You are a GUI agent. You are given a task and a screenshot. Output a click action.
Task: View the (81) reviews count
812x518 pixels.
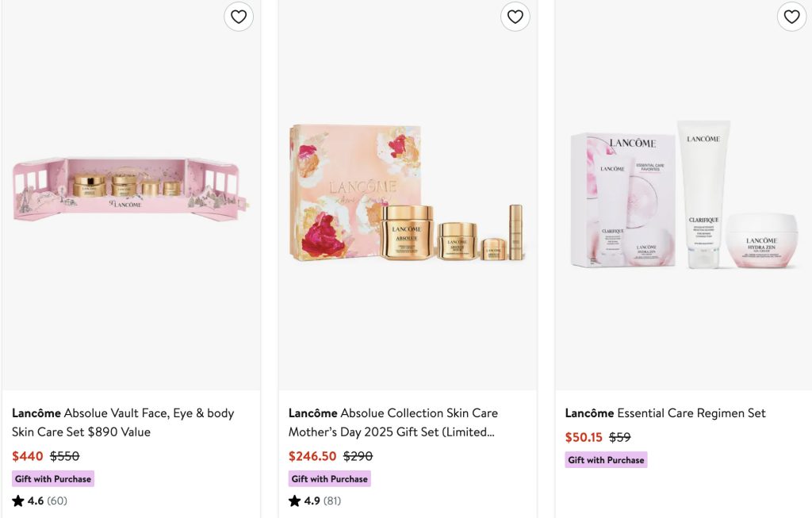[334, 501]
